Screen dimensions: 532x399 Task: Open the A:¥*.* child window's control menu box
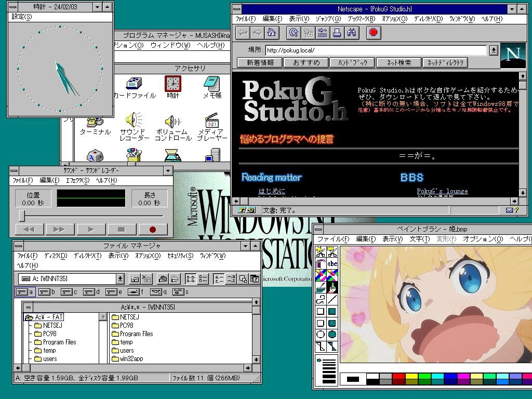(x=28, y=307)
